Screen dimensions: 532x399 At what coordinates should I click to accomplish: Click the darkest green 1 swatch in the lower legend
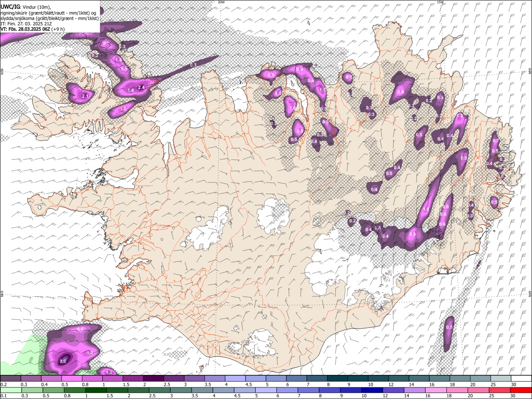point(96,390)
